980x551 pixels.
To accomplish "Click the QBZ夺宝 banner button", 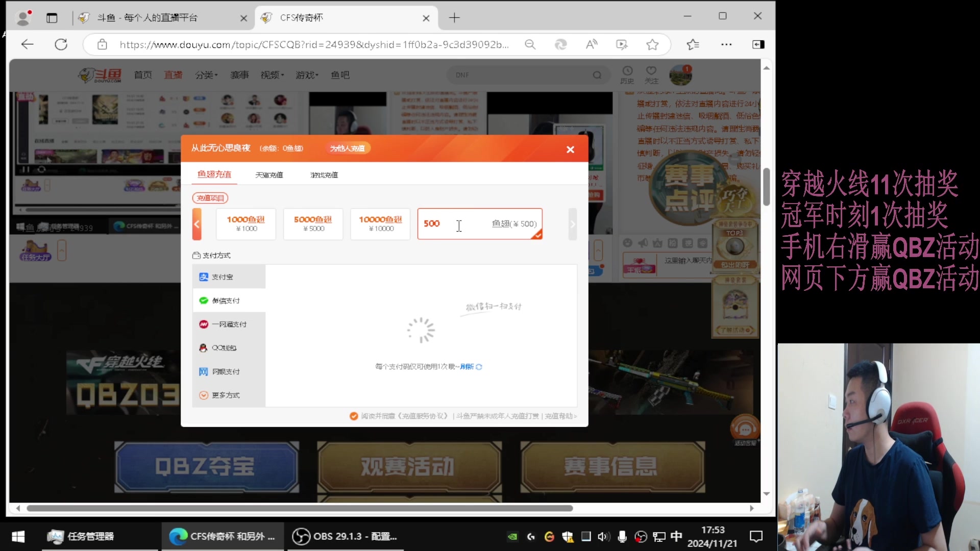I will click(206, 467).
